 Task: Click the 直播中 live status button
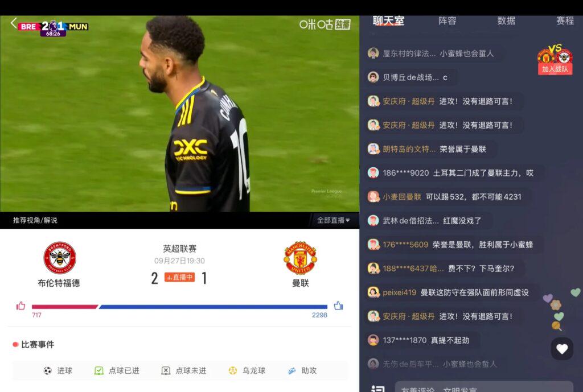[x=179, y=277]
